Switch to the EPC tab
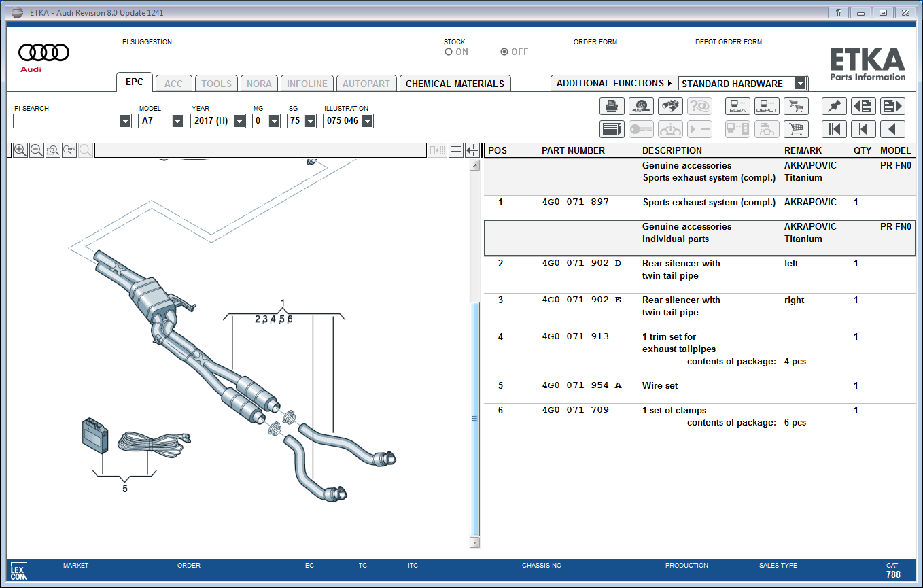The height and width of the screenshot is (588, 923). 135,82
